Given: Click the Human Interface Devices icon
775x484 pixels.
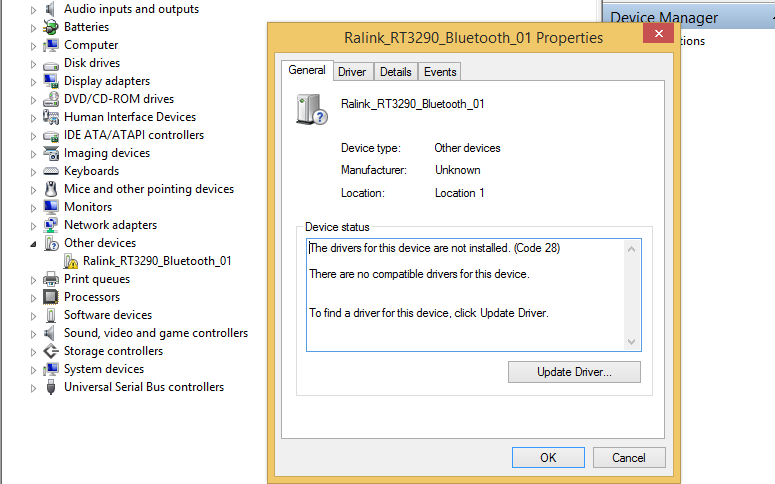Looking at the screenshot, I should pos(50,117).
